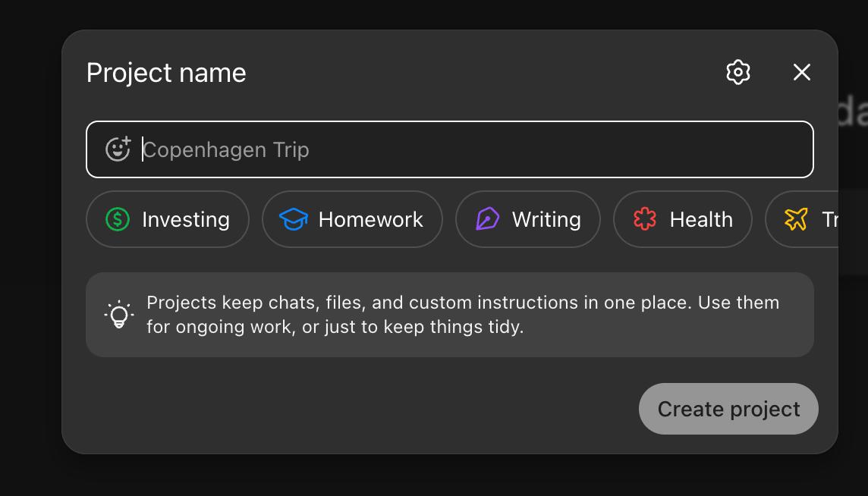868x496 pixels.
Task: Click the Homework label text
Action: point(370,219)
